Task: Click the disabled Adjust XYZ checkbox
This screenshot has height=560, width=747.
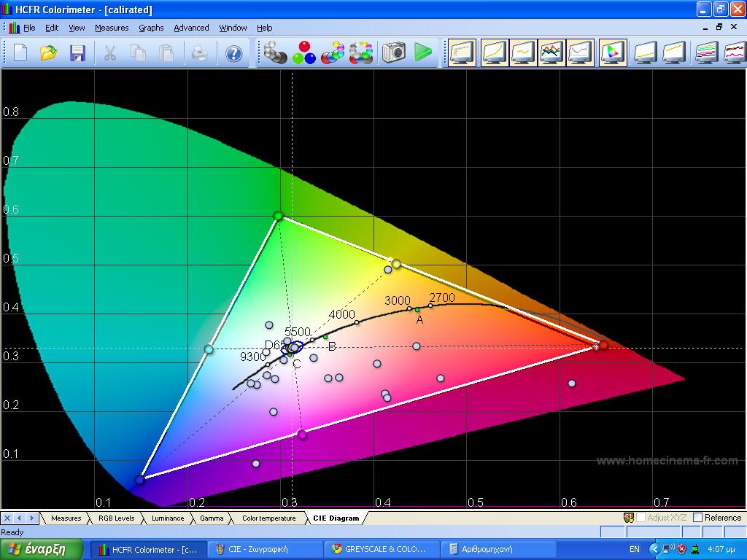Action: (x=640, y=517)
